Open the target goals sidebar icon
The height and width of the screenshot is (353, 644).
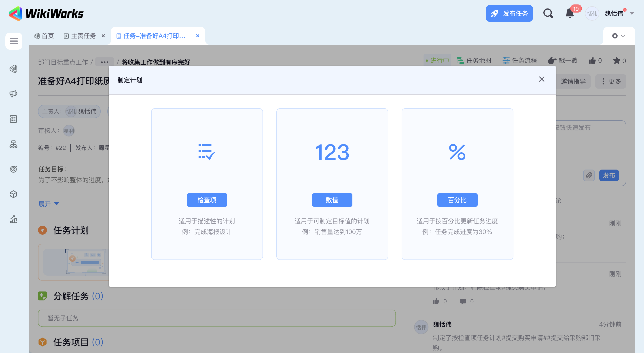point(13,169)
